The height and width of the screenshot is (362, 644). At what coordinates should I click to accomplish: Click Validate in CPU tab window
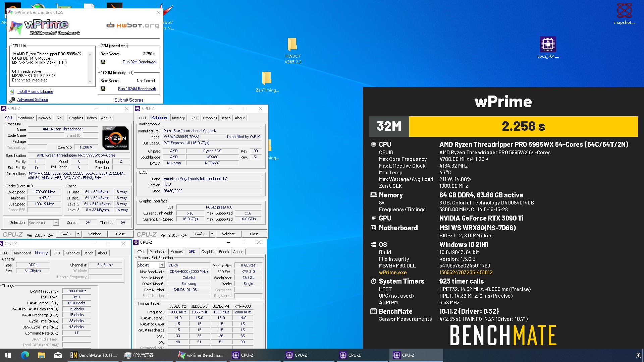click(x=95, y=234)
